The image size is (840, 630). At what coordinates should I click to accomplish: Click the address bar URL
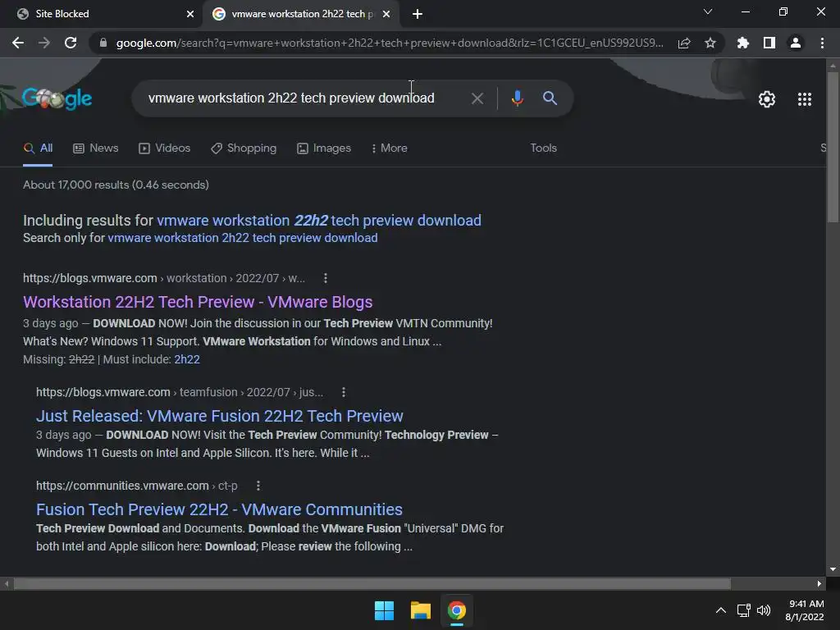point(390,43)
